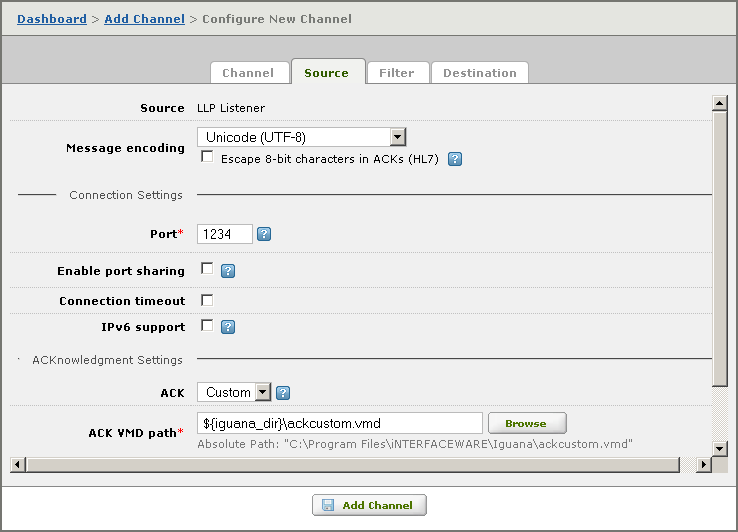Click into the Port number field
This screenshot has height=532, width=738.
[x=225, y=234]
